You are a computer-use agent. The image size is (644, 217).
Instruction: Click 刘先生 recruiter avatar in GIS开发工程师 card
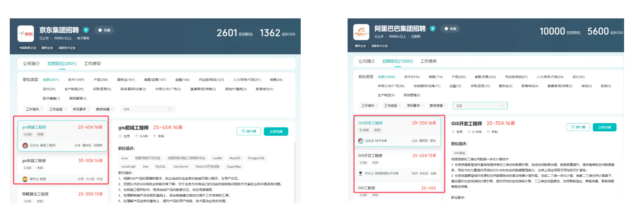point(361,141)
